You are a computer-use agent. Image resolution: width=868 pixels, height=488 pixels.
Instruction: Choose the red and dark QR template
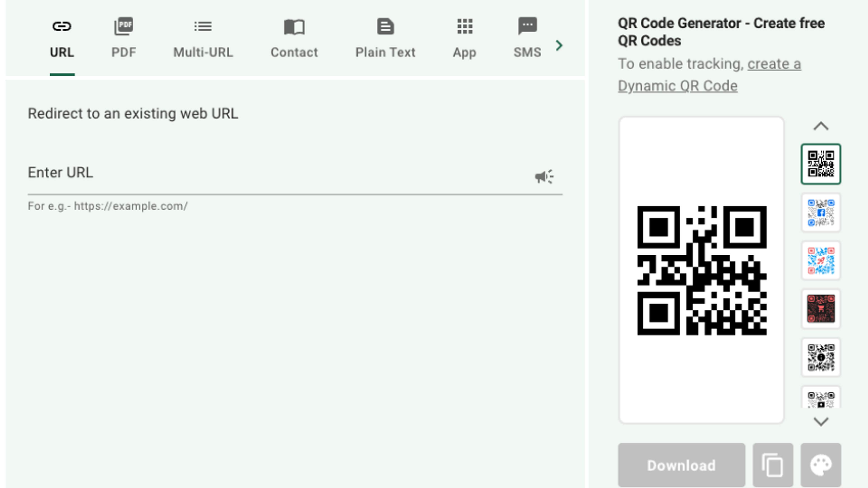point(821,309)
